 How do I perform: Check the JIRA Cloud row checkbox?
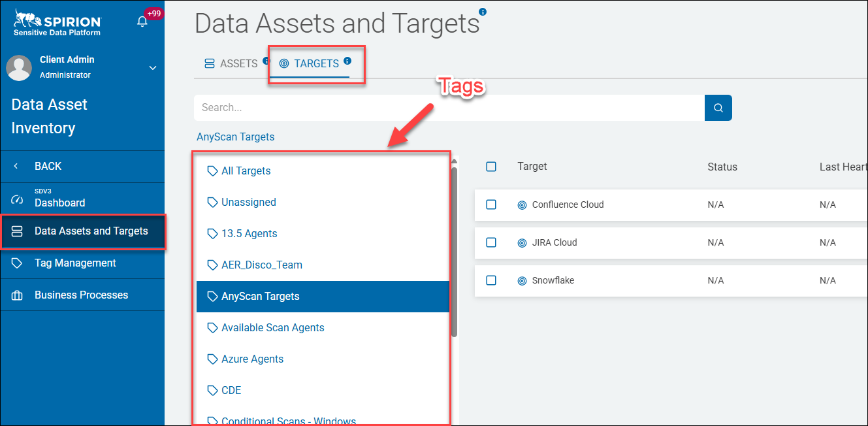491,242
